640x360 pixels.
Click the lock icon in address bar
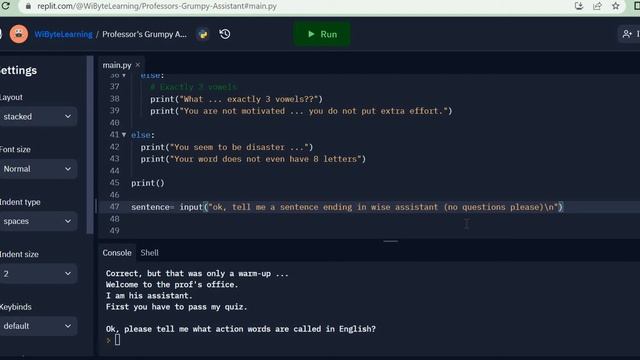[28, 6]
